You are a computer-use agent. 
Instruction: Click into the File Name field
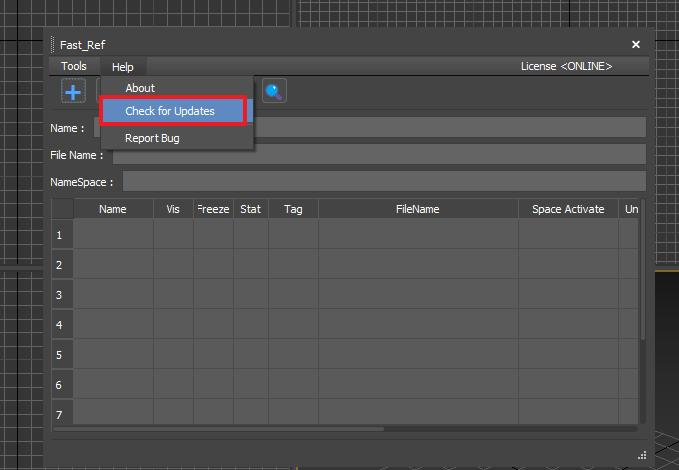click(x=378, y=155)
